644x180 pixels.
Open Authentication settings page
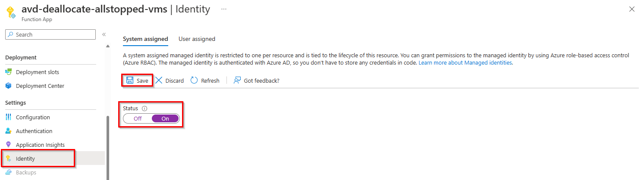point(34,131)
